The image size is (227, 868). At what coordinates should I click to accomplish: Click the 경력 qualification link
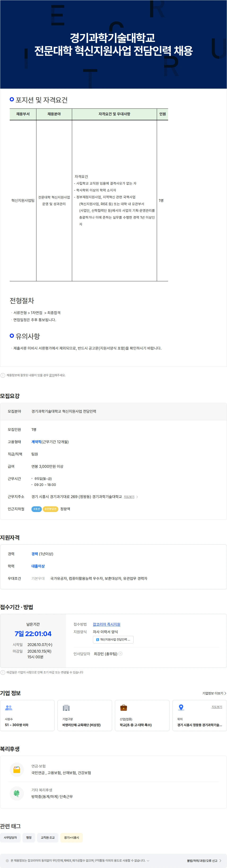35,554
